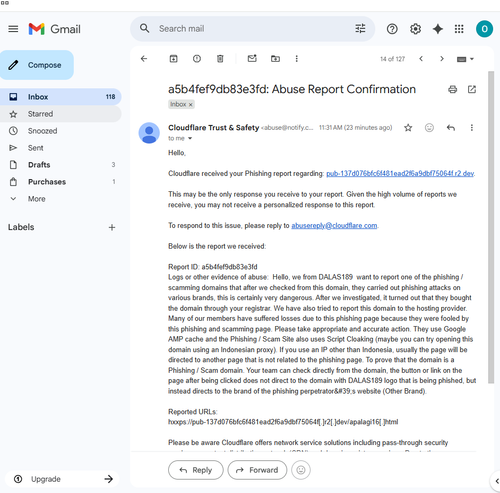Go back to inbox arrow
500x493 pixels.
click(144, 59)
